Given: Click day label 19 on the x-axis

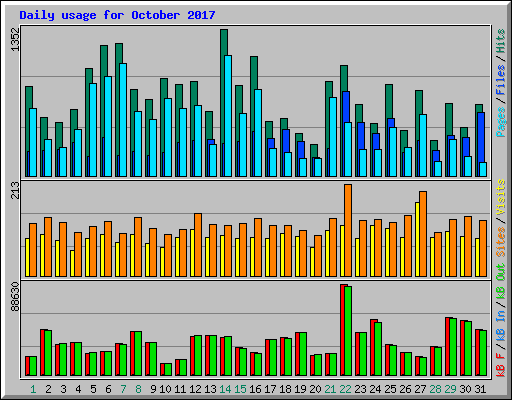Looking at the screenshot, I should click(x=300, y=389).
